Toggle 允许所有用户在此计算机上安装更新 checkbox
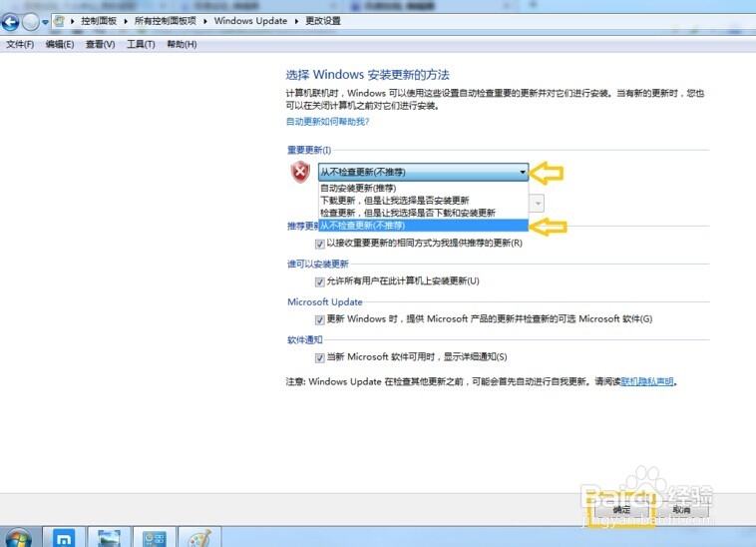The height and width of the screenshot is (547, 756). (x=319, y=282)
